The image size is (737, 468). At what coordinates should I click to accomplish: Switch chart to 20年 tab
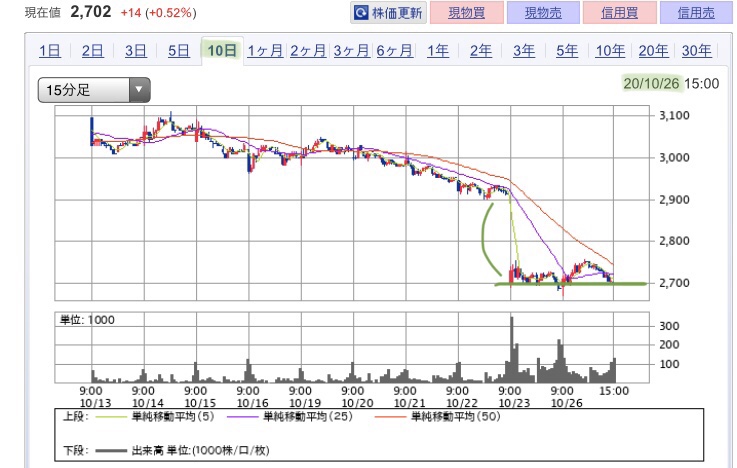point(653,50)
